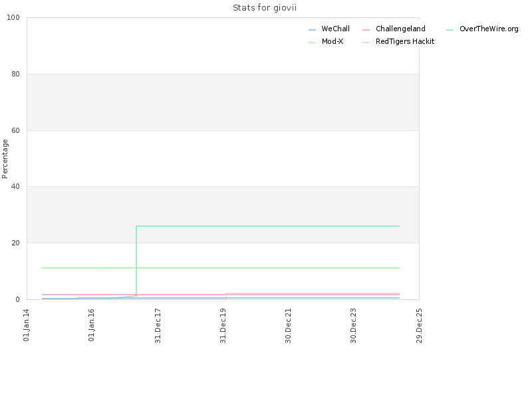
Task: Click the 30.Dec.23 x-axis date label
Action: click(354, 326)
